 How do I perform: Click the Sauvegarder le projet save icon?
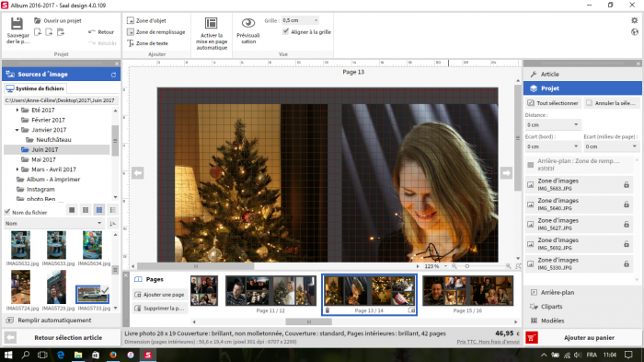point(17,23)
